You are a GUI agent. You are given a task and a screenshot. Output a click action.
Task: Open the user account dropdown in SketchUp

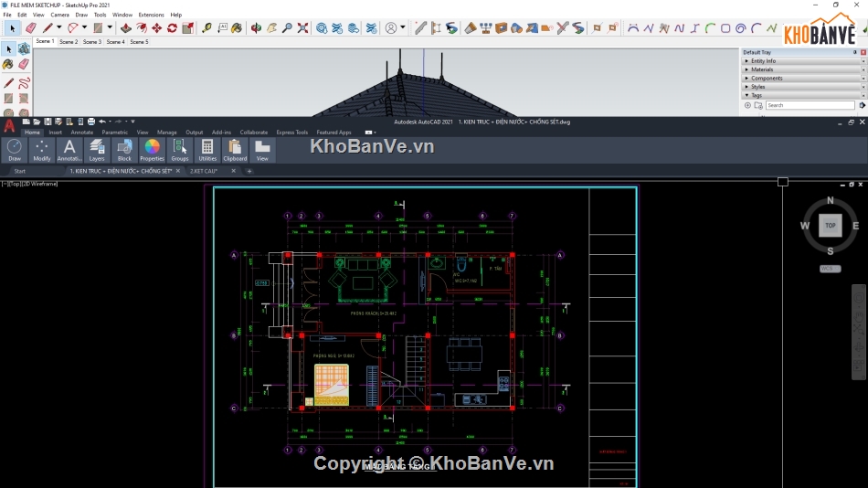(402, 27)
